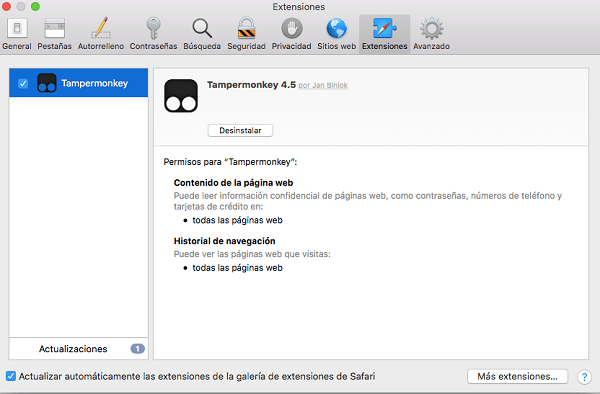Disable the Tampermonkey extension checkbox
This screenshot has width=600, height=394.
(x=23, y=83)
